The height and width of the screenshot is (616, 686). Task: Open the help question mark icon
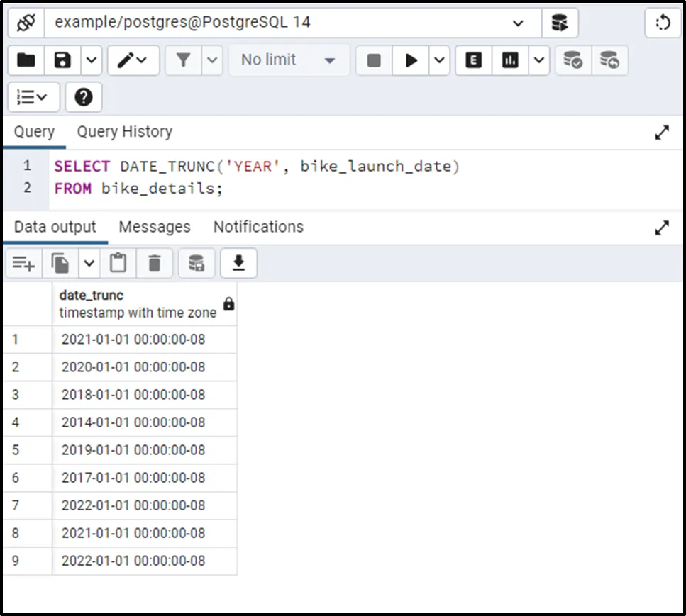pos(83,97)
